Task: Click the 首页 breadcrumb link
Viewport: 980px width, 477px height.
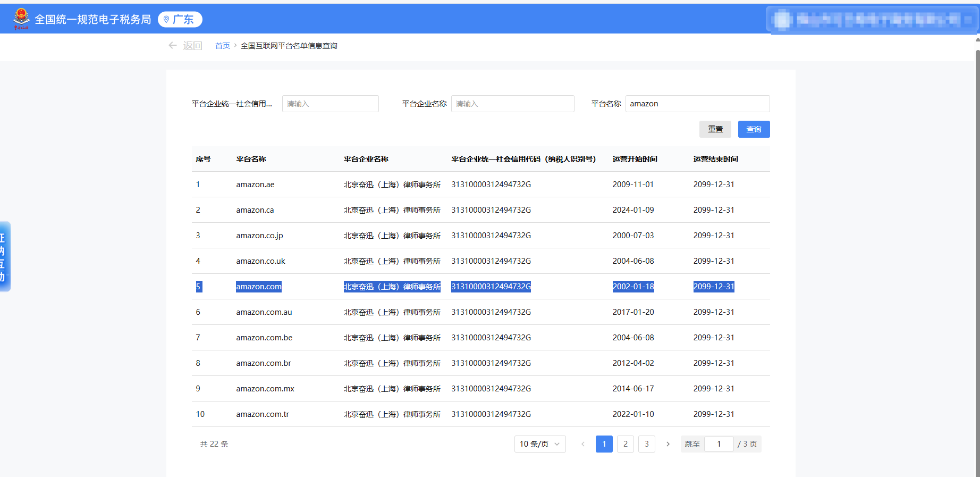Action: point(222,46)
